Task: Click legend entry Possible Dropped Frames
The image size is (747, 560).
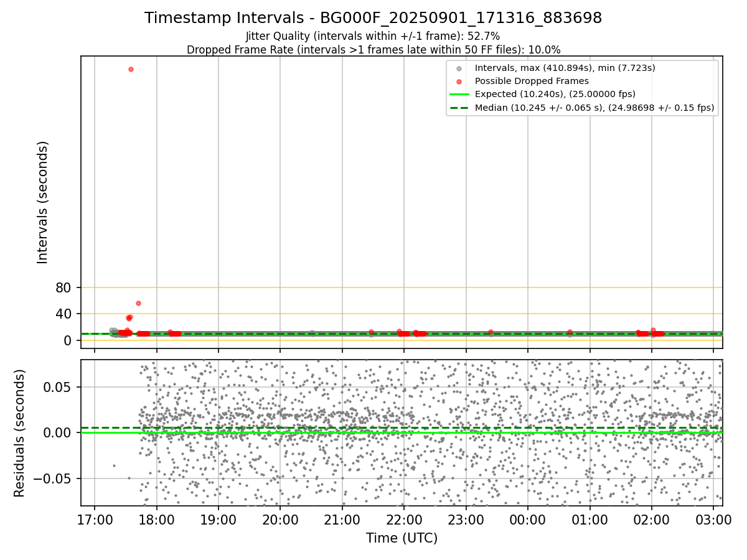Action: pyautogui.click(x=532, y=81)
